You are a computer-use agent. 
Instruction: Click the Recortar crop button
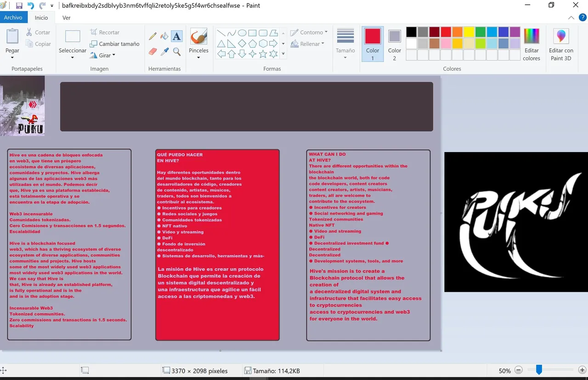[x=105, y=32]
